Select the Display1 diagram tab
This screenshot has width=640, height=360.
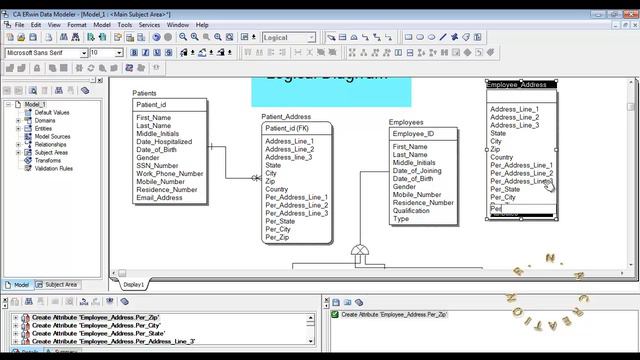pyautogui.click(x=134, y=284)
